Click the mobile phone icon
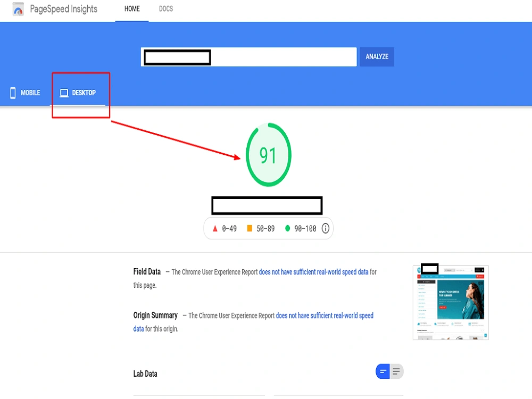Screen dimensions: 532x399 [x=13, y=93]
